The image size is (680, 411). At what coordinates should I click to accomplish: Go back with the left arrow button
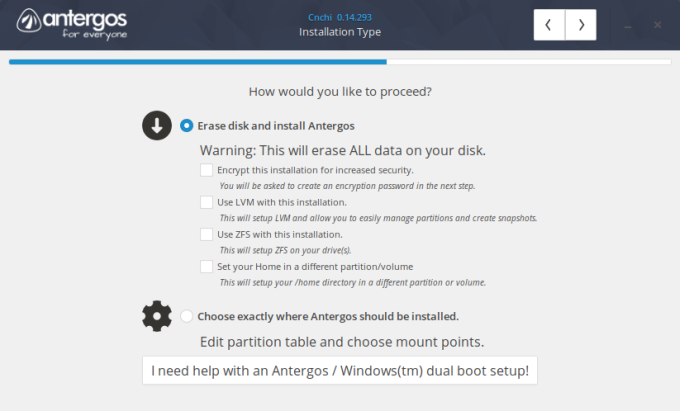[x=549, y=25]
